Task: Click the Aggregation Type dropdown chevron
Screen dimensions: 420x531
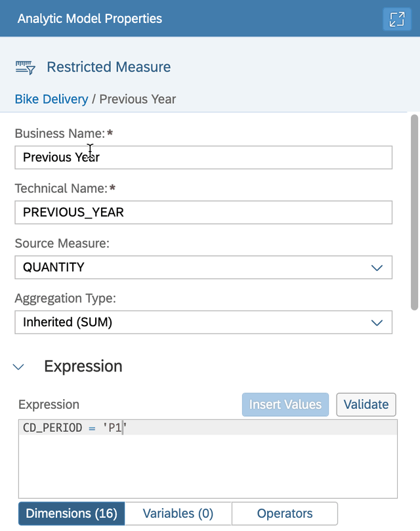Action: coord(377,322)
